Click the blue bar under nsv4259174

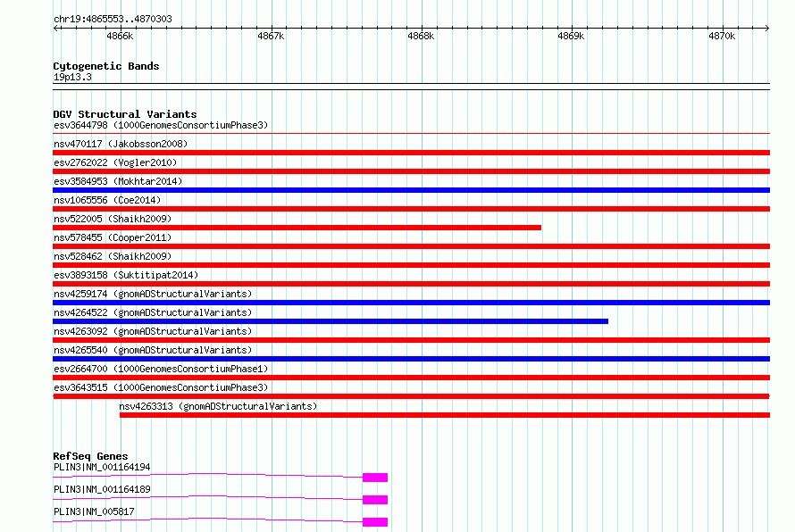pos(411,303)
